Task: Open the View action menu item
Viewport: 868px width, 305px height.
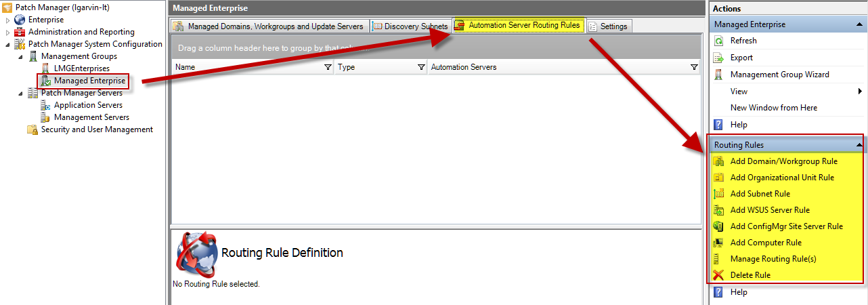Action: [x=739, y=91]
